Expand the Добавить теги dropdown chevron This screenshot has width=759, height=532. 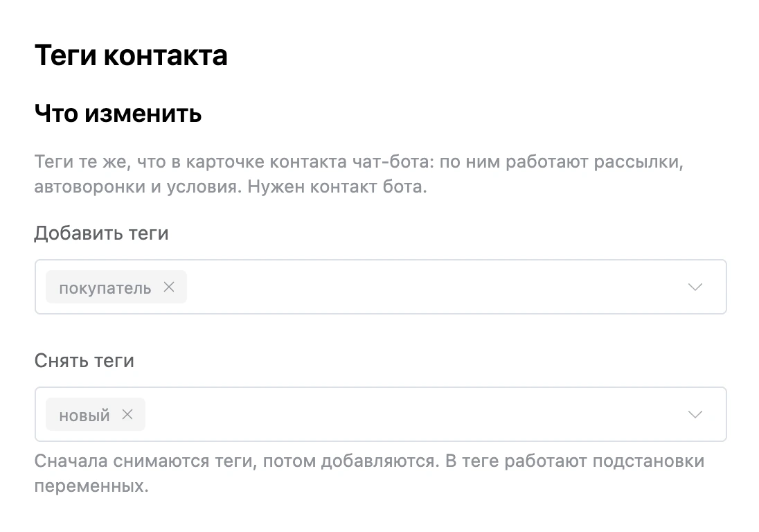695,287
